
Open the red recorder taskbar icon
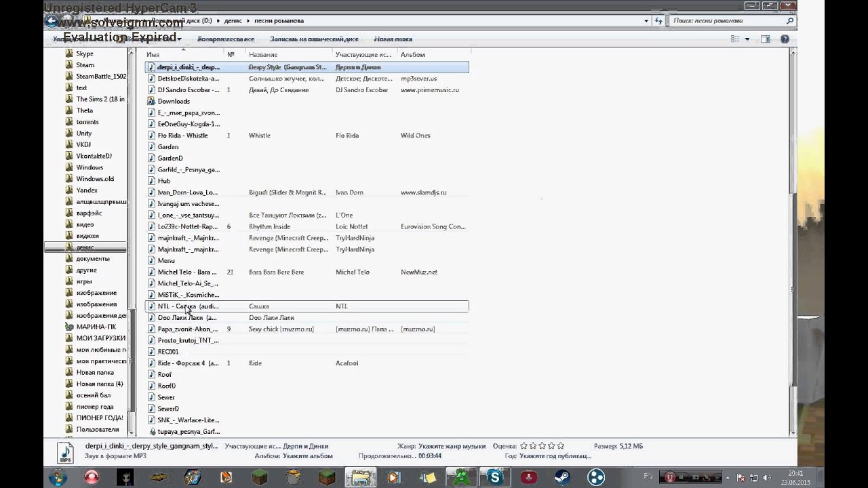92,478
